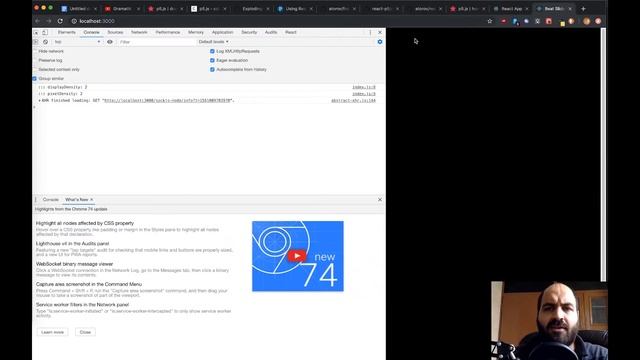Focus the console Filter input field
This screenshot has height=360, width=640.
click(x=157, y=42)
